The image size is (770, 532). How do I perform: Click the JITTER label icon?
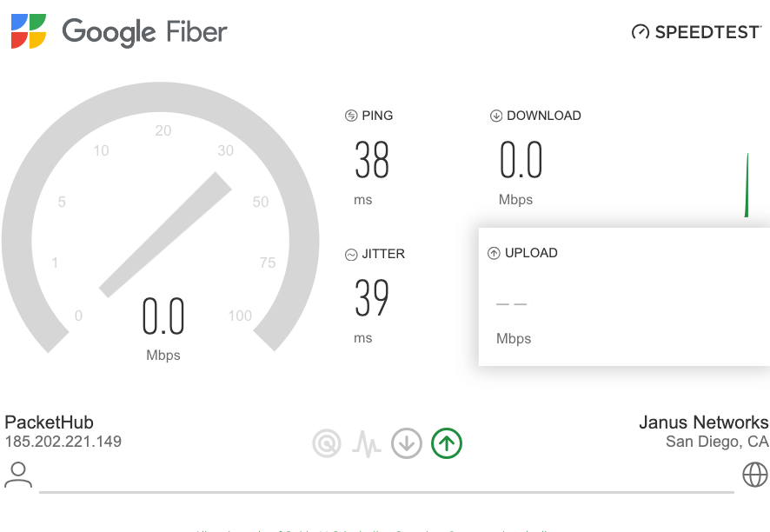(x=351, y=255)
